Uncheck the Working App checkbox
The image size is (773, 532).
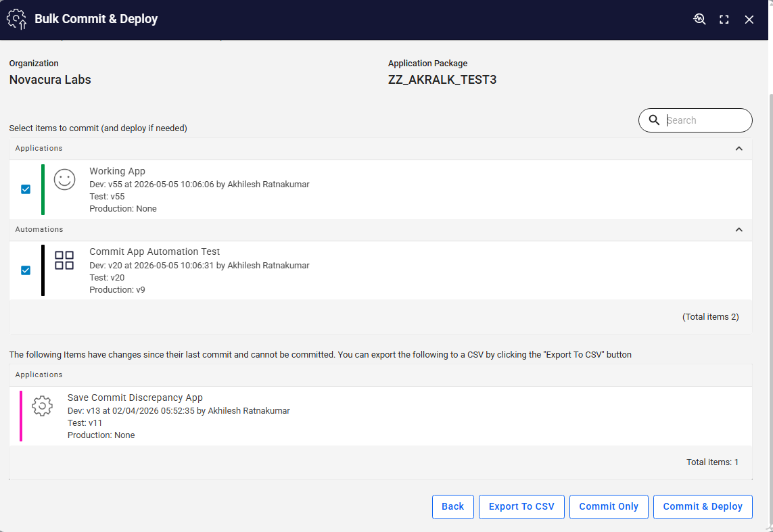(x=26, y=189)
